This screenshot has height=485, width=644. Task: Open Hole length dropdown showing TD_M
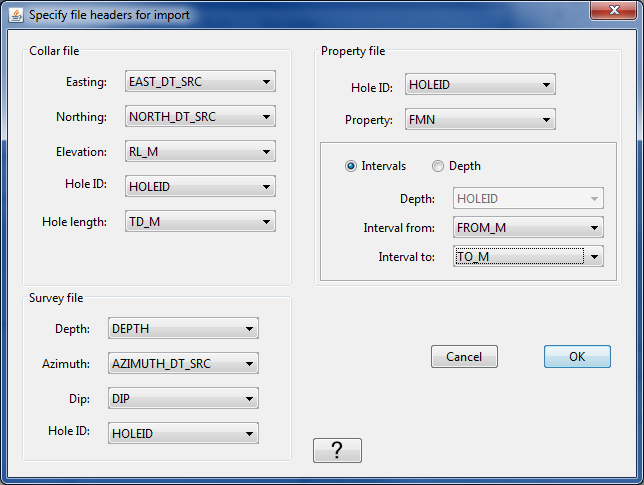click(200, 221)
